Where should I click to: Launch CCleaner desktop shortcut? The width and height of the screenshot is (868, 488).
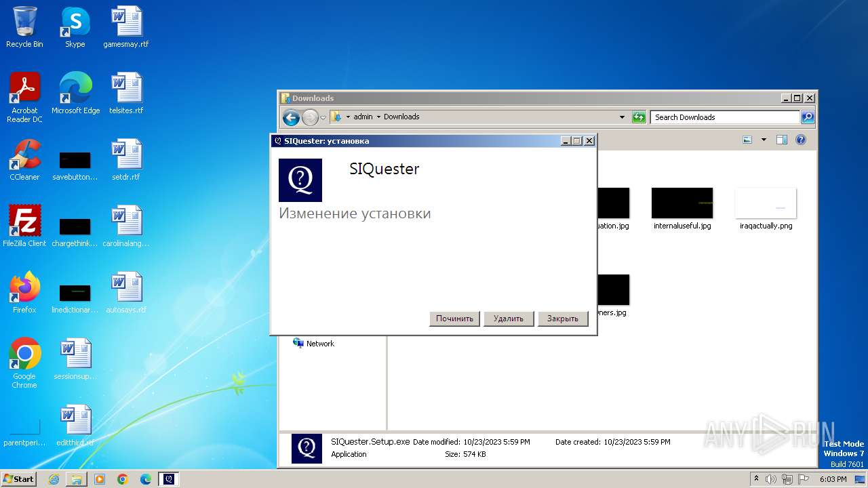coord(24,160)
